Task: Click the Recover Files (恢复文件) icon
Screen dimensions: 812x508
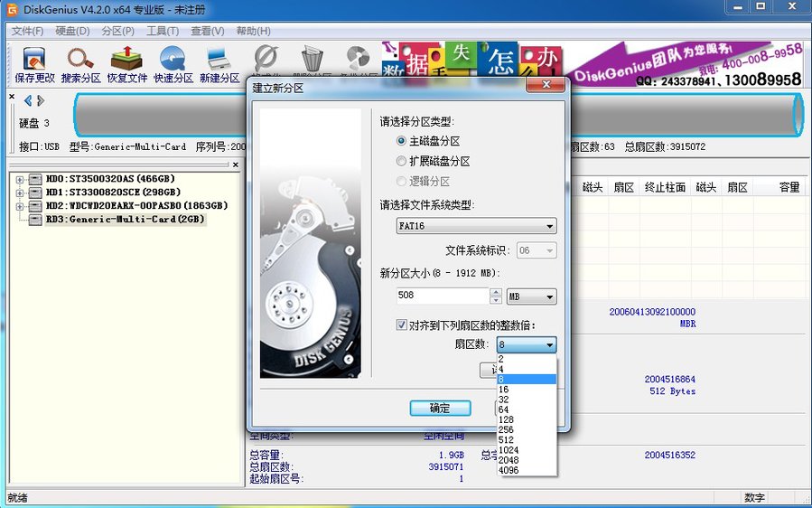Action: coord(127,65)
